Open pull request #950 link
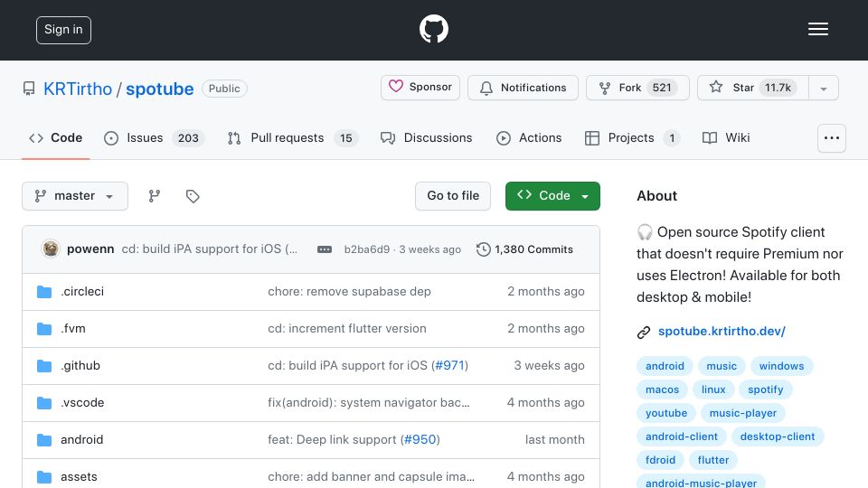The height and width of the screenshot is (488, 868). (x=420, y=440)
